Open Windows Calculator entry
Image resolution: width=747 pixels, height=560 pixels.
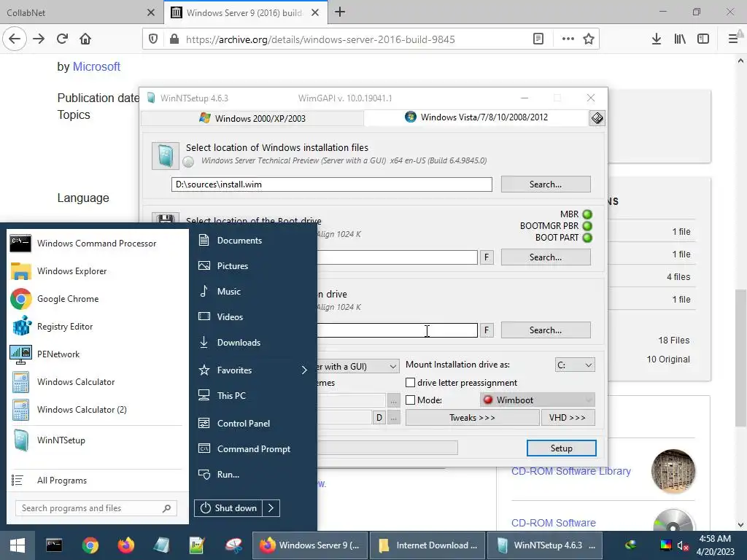click(x=96, y=382)
